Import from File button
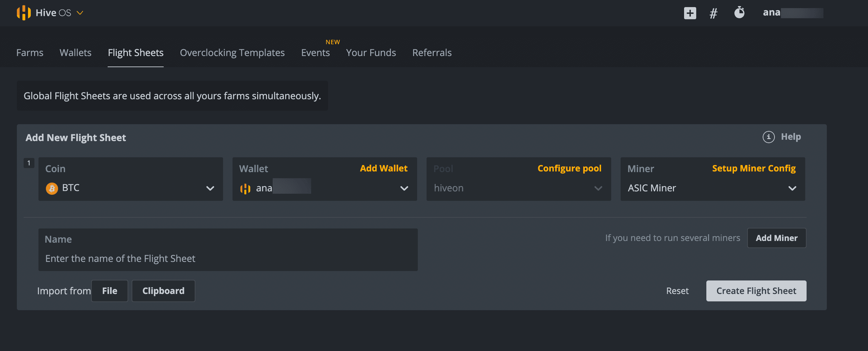Screen dimensions: 868x351 110,291
